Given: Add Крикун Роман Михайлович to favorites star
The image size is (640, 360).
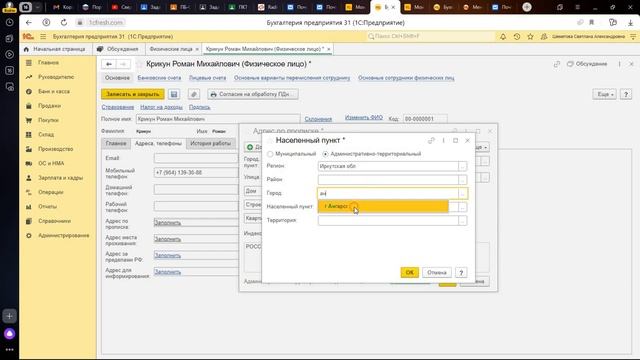Looking at the screenshot, I should click(x=139, y=64).
